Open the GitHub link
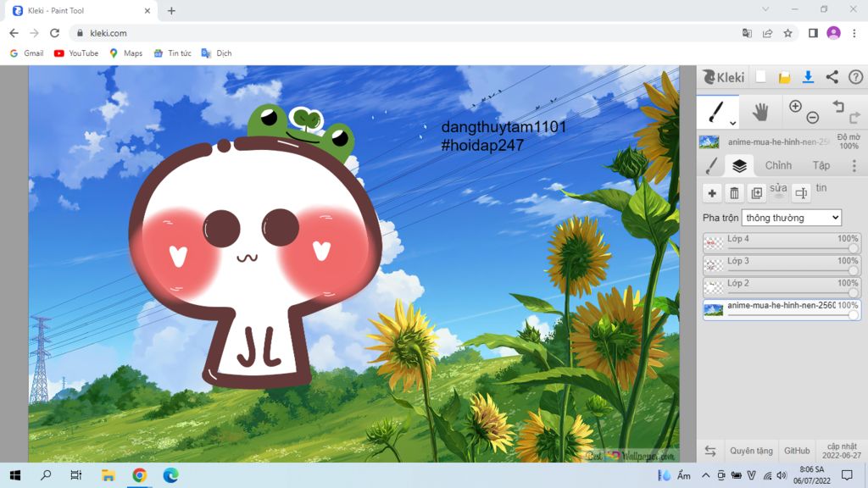This screenshot has height=488, width=868. 797,451
